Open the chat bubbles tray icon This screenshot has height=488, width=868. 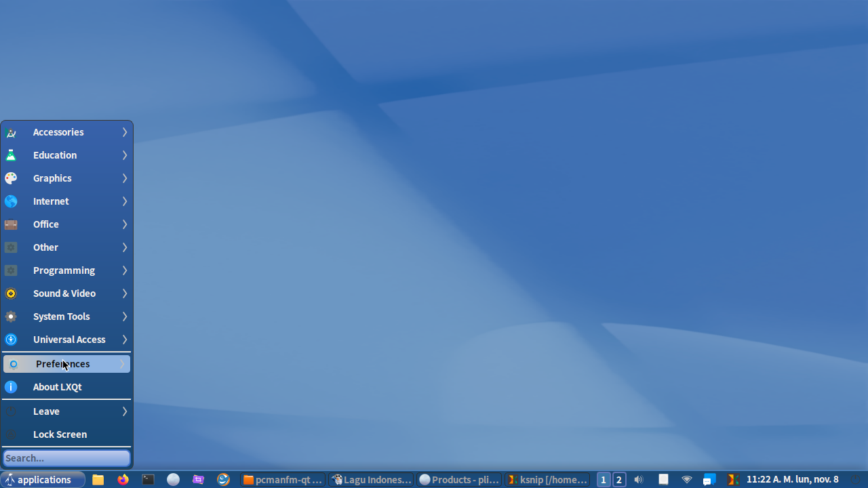pos(709,480)
